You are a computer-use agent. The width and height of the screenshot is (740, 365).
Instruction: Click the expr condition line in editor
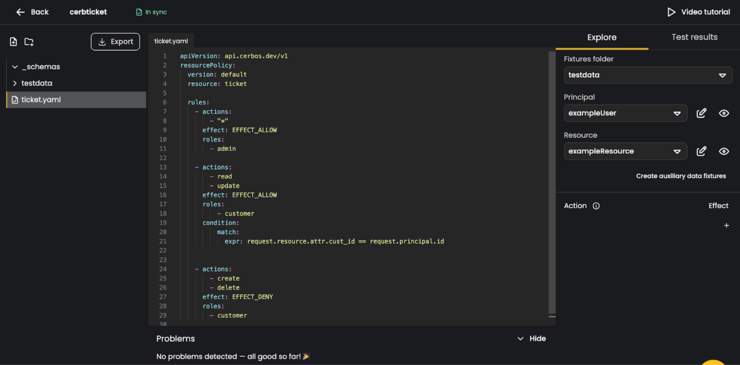pyautogui.click(x=334, y=241)
